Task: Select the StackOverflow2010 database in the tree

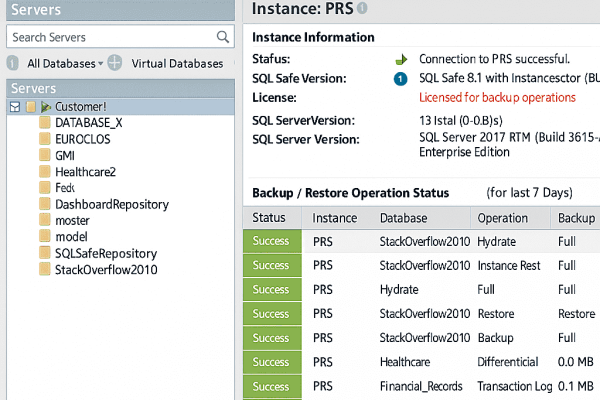Action: point(106,270)
